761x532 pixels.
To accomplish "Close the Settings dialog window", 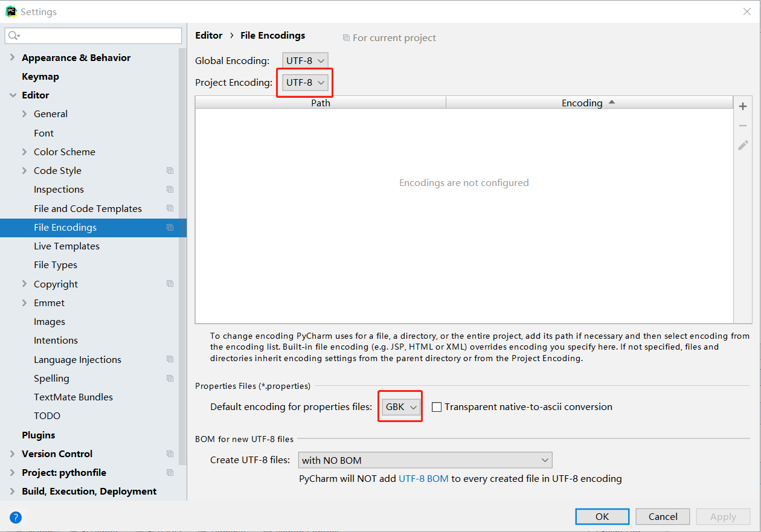I will pos(747,11).
